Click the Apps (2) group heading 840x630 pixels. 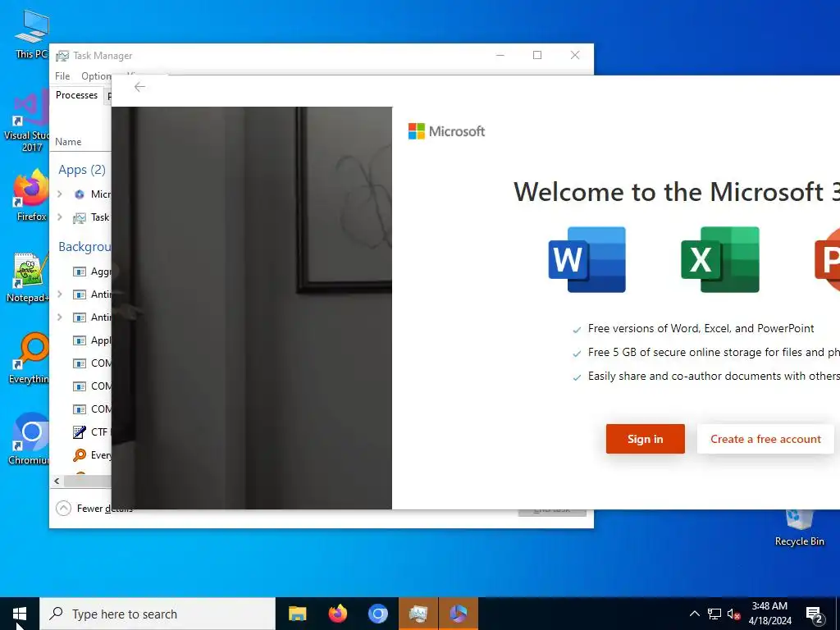(82, 170)
